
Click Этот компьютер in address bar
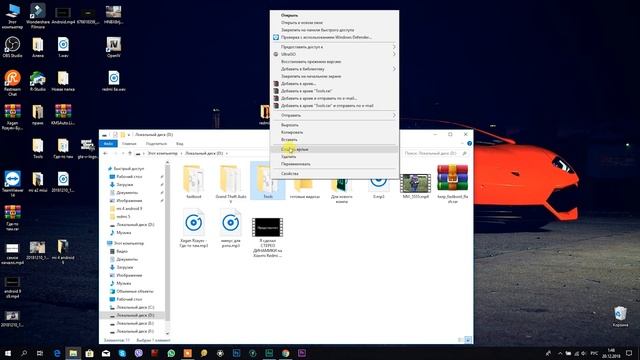(162, 153)
